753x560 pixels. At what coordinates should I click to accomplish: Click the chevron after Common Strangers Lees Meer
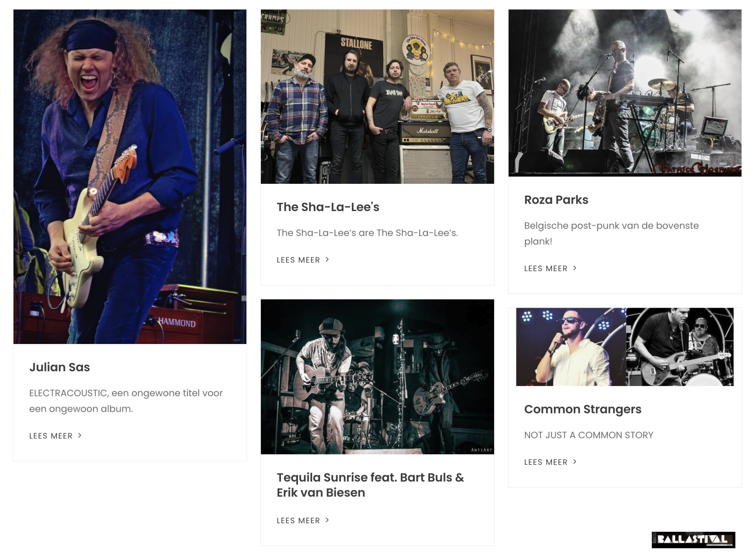tap(574, 462)
